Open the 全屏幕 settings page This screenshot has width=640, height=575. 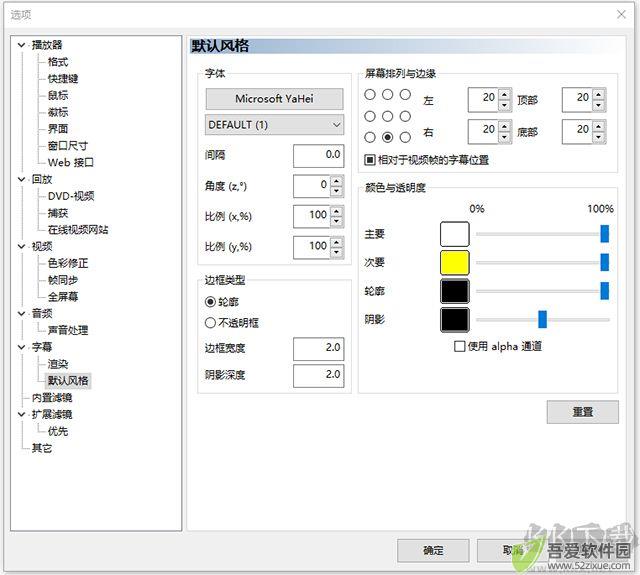63,297
